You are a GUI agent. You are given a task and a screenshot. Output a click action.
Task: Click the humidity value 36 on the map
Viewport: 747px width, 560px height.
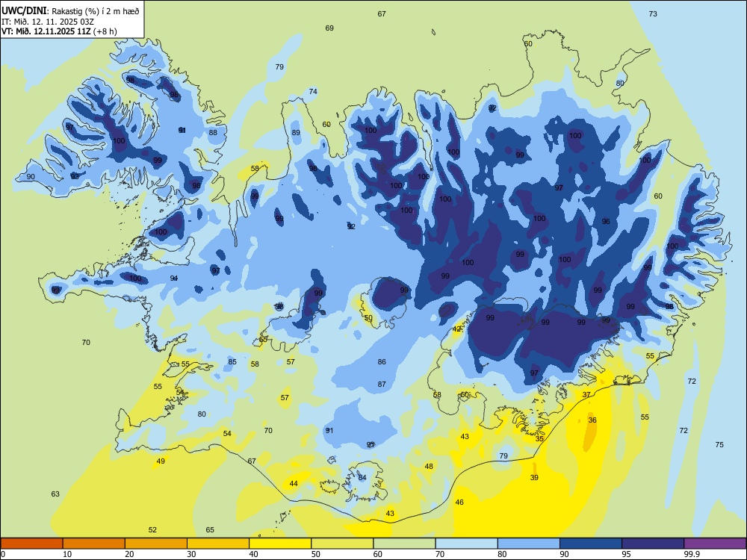click(x=592, y=420)
